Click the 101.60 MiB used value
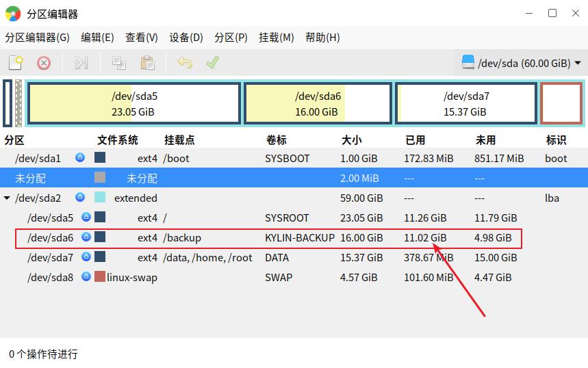This screenshot has height=368, width=588. [429, 278]
